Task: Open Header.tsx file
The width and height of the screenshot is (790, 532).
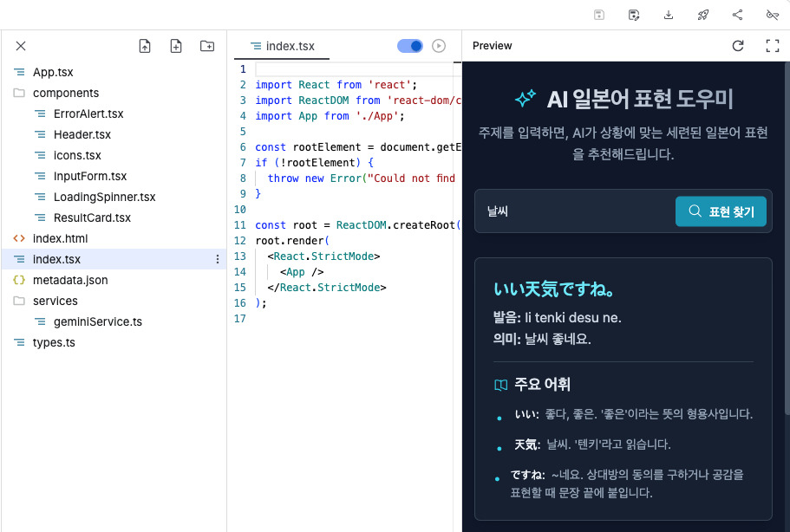Action: (x=82, y=134)
